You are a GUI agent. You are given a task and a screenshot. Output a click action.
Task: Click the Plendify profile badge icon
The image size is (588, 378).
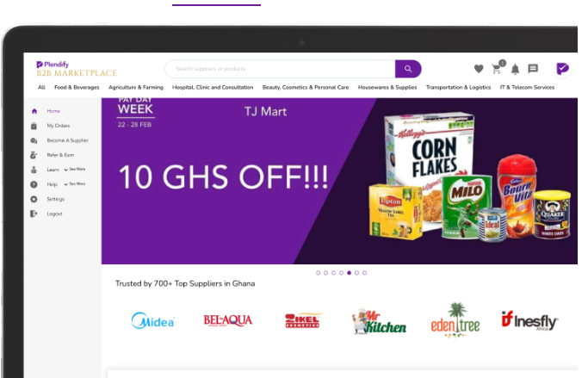[562, 69]
